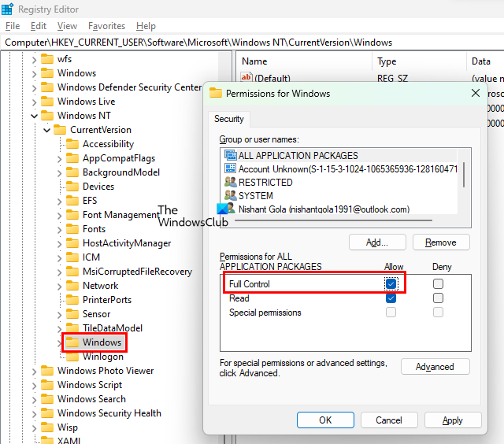504x444 pixels.
Task: Open the File menu
Action: coord(13,26)
